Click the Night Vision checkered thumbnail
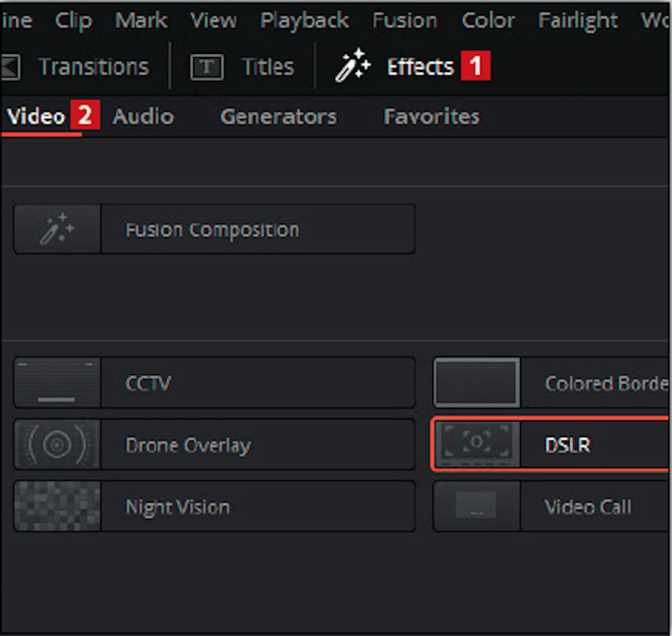The height and width of the screenshot is (636, 672). (x=57, y=506)
